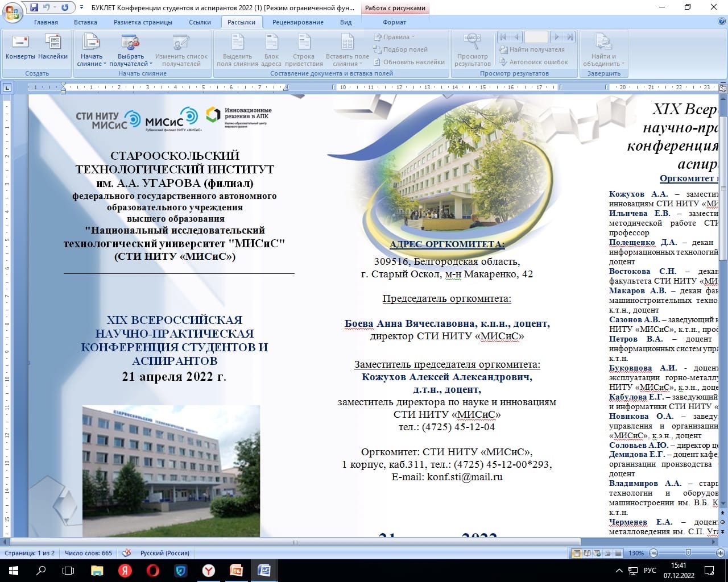Expand Вставить поле слияния dropdown
The width and height of the screenshot is (728, 582).
pos(347,50)
